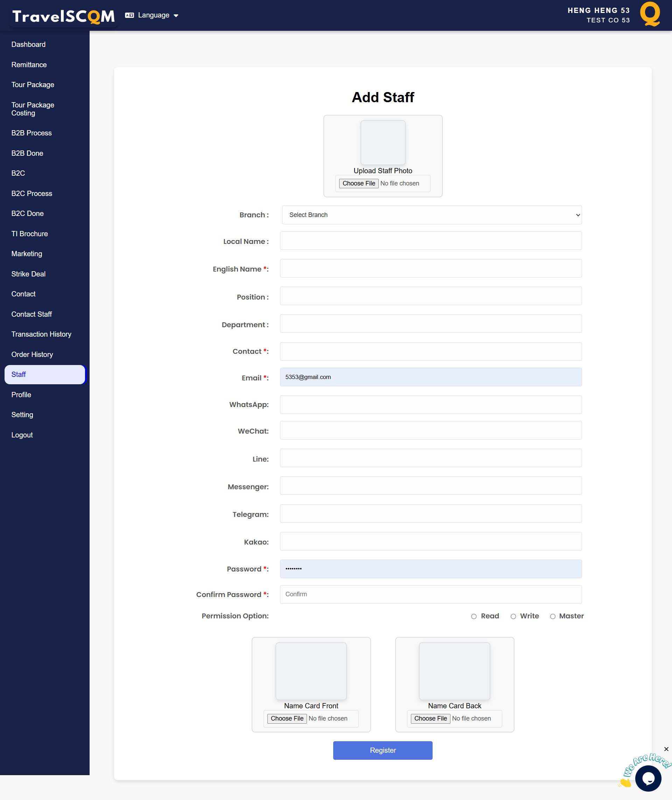The image size is (672, 800).
Task: Expand the Language dropdown arrow
Action: [176, 16]
